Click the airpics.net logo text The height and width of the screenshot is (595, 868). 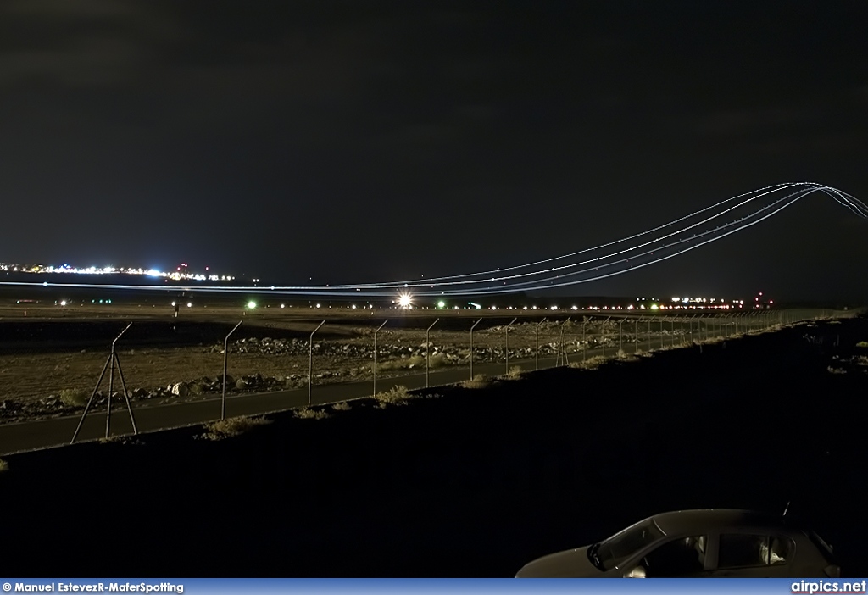(828, 587)
